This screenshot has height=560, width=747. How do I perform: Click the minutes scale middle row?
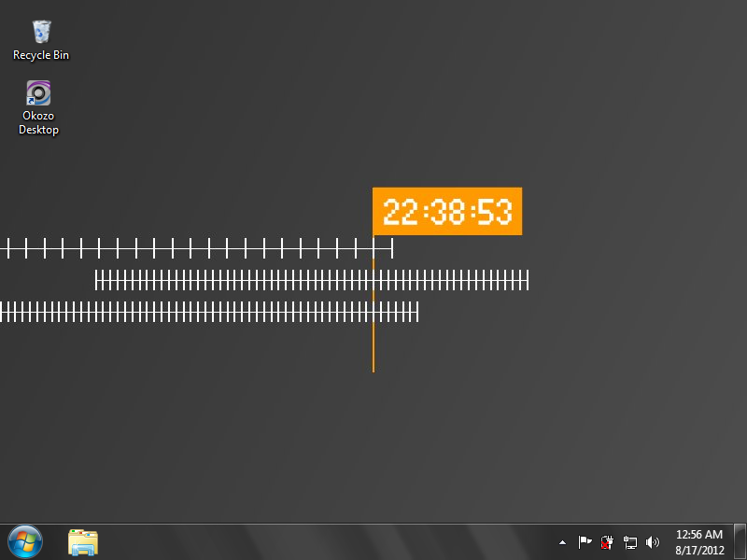pyautogui.click(x=312, y=280)
